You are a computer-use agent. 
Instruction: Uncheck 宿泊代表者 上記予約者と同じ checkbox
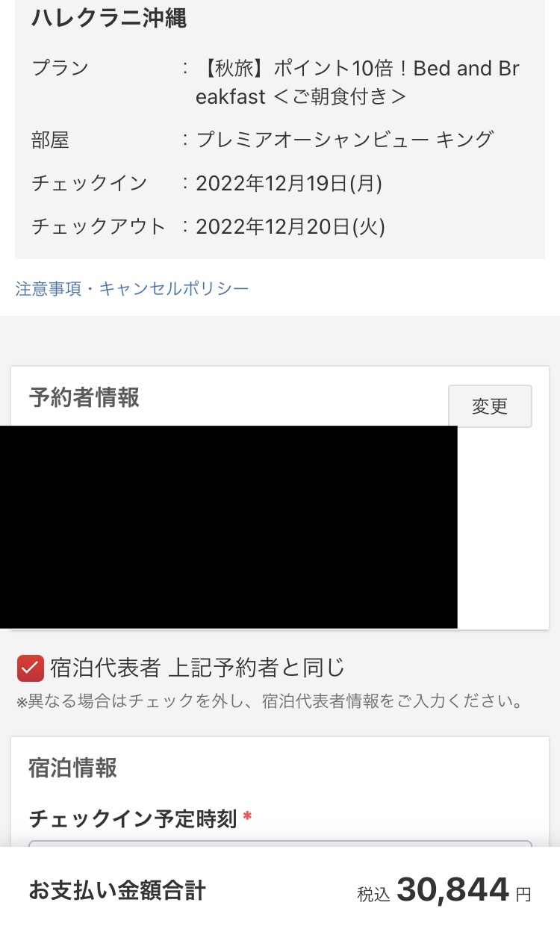(x=31, y=668)
